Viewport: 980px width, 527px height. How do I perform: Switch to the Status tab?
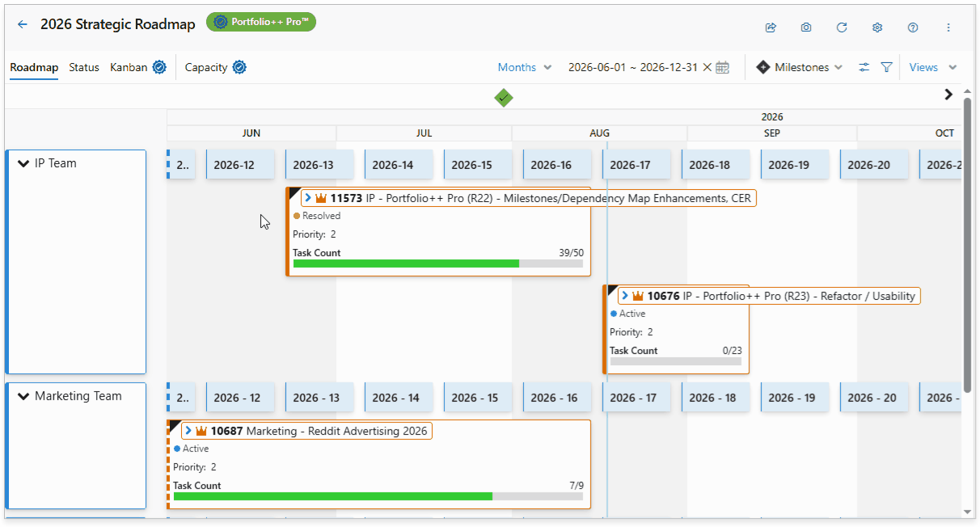[x=84, y=67]
